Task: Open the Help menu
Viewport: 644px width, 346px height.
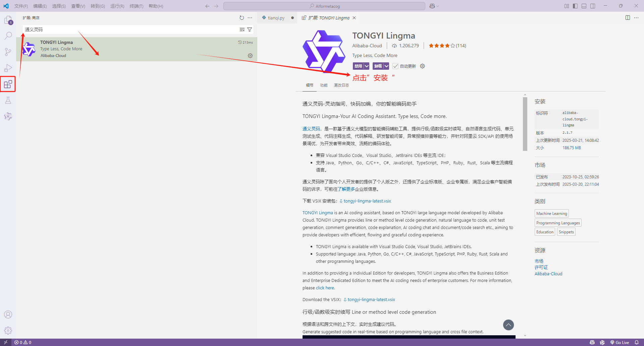Action: (156, 6)
